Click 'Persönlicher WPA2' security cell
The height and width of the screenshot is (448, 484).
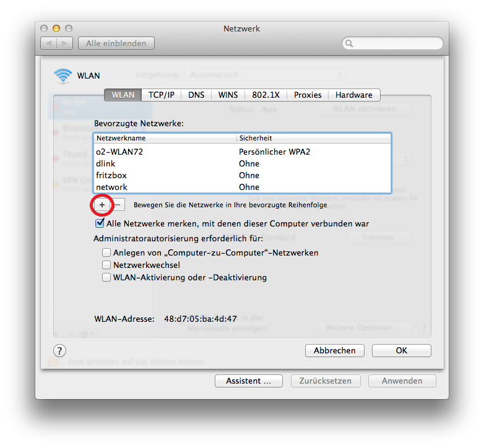click(x=274, y=152)
